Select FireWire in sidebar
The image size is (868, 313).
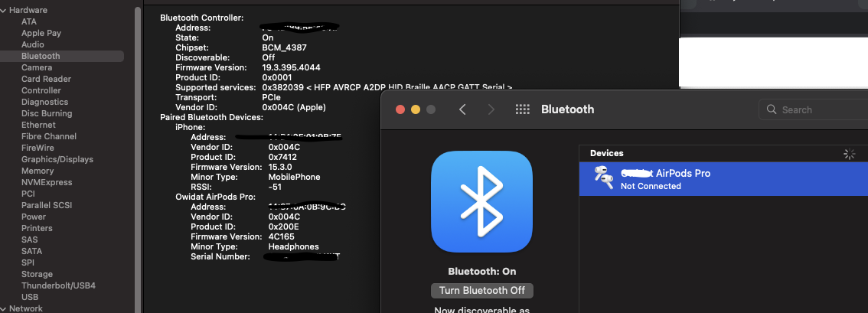pos(38,148)
